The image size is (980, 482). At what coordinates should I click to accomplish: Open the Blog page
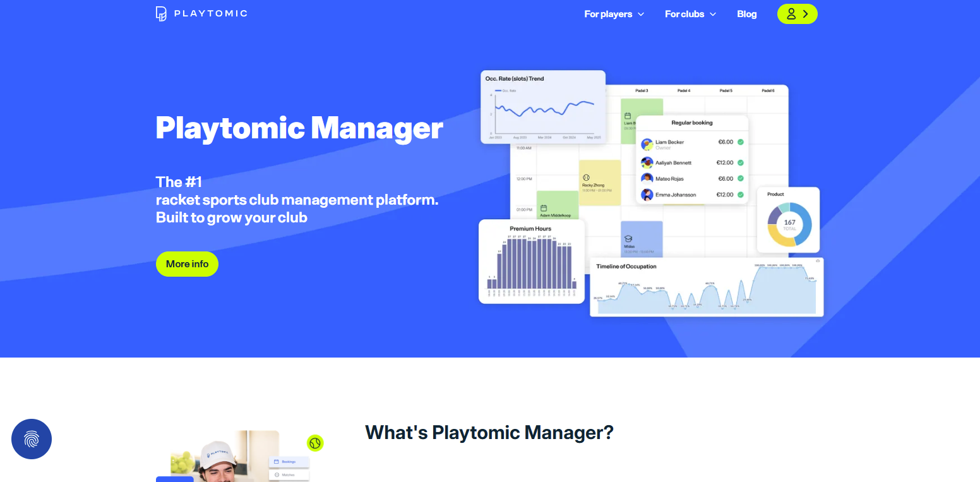(x=747, y=14)
